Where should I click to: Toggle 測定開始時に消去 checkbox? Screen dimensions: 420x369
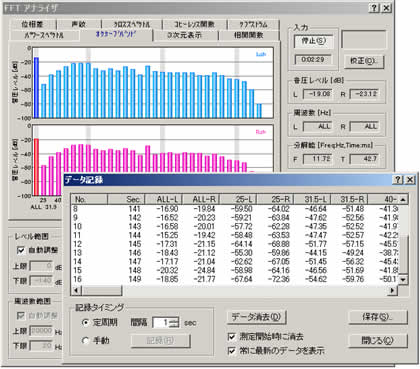click(231, 337)
